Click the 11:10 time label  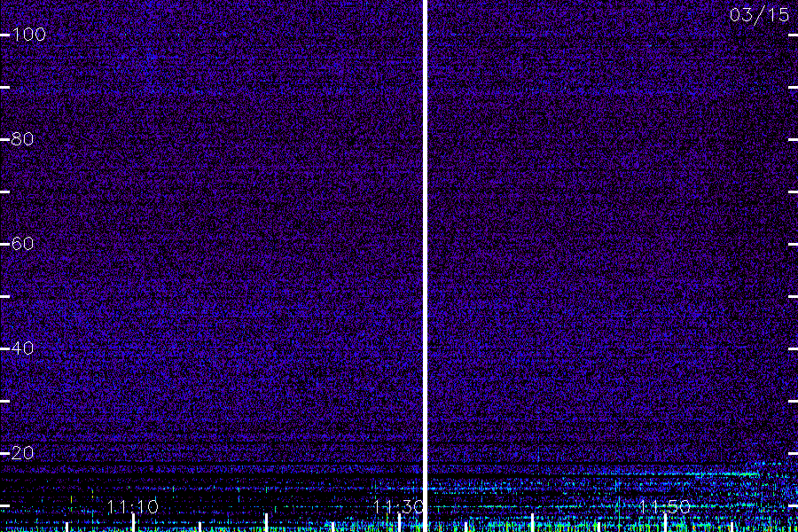[133, 506]
